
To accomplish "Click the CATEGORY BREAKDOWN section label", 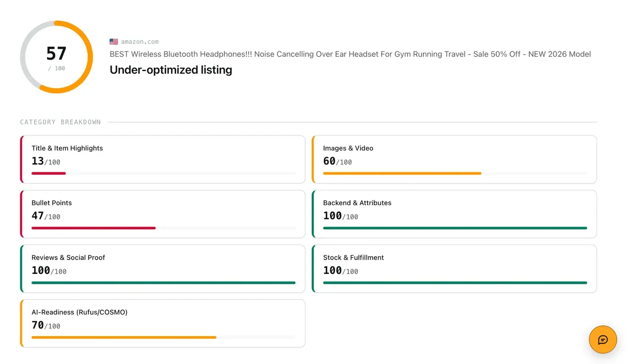I will coord(60,122).
